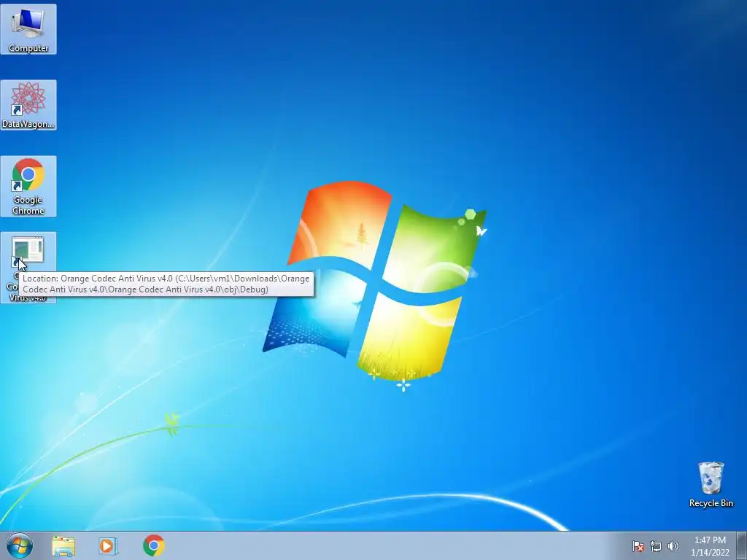Click the Show desktop button
The image size is (747, 560).
[x=742, y=545]
